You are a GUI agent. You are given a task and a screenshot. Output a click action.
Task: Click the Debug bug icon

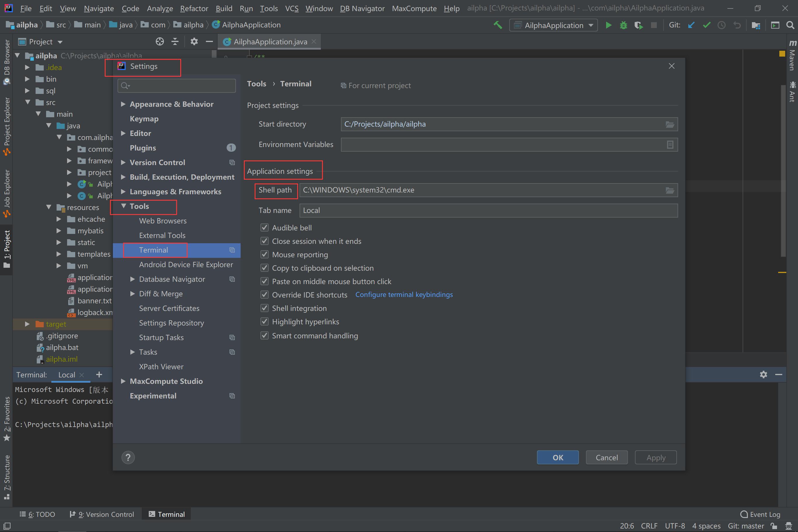pos(623,25)
